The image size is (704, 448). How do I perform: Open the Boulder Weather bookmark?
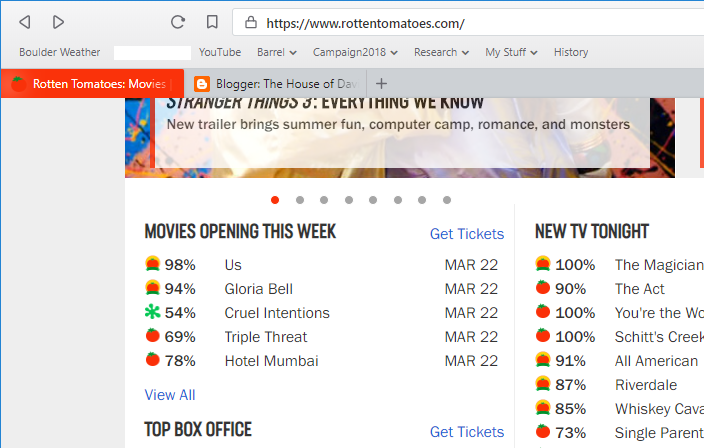coord(60,53)
